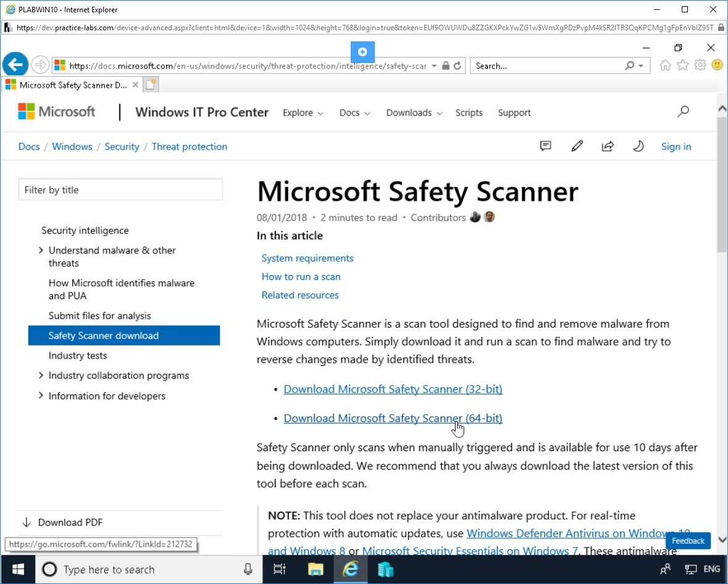Open How Microsoft identifies malware and PUA

click(122, 289)
